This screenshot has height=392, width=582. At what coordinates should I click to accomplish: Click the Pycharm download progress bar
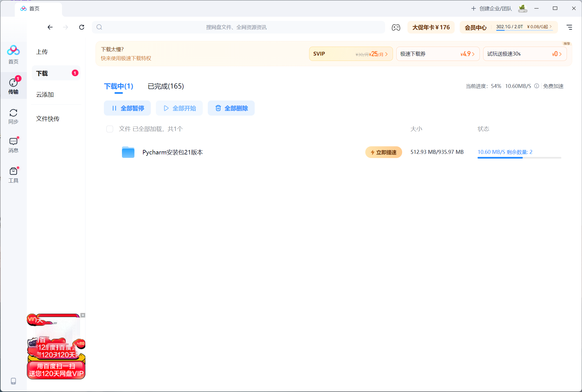[x=519, y=158]
